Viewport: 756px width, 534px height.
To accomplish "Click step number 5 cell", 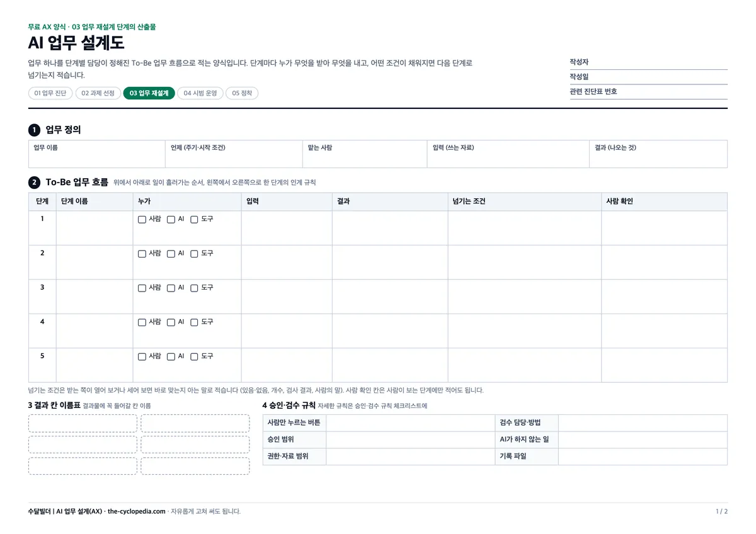I will point(42,365).
